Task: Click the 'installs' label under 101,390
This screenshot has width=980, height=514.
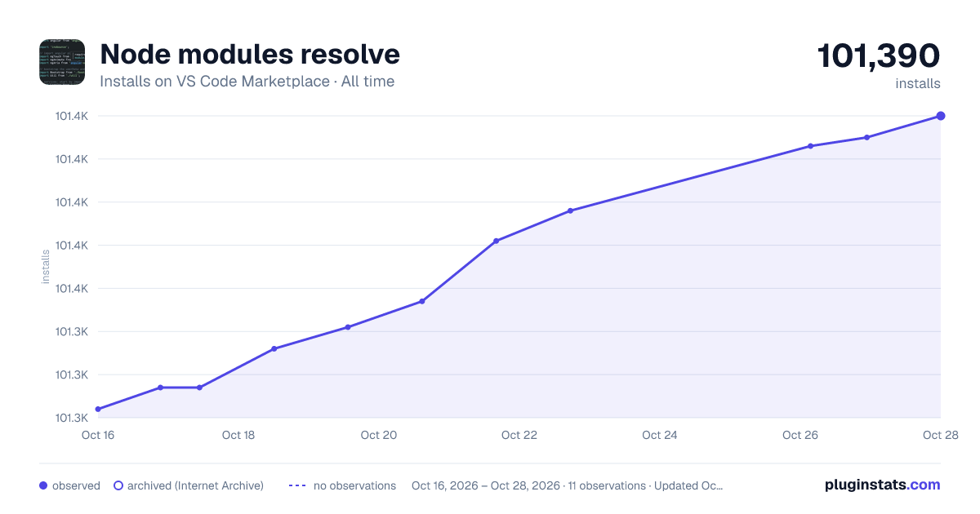Action: (918, 84)
